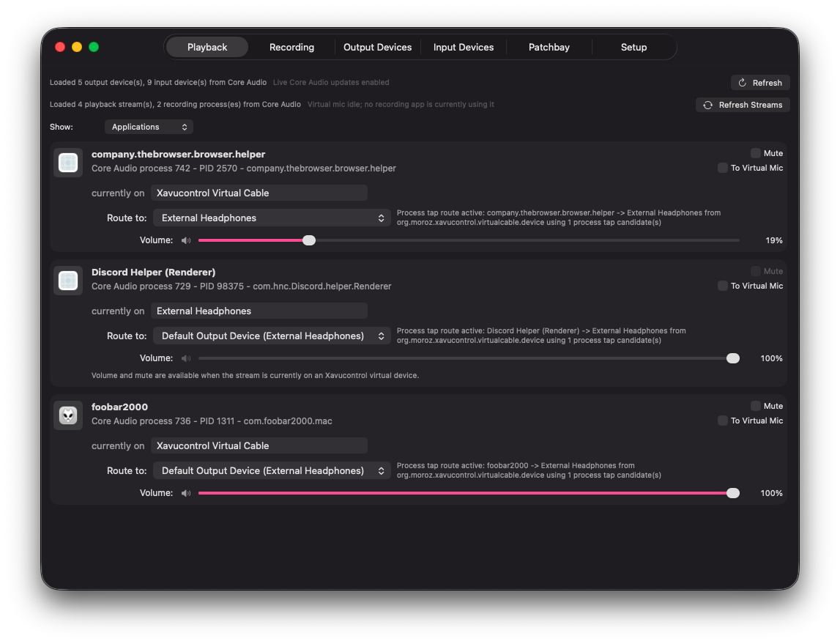Click foobar2000 process tap route message
Image resolution: width=840 pixels, height=644 pixels.
coord(529,470)
